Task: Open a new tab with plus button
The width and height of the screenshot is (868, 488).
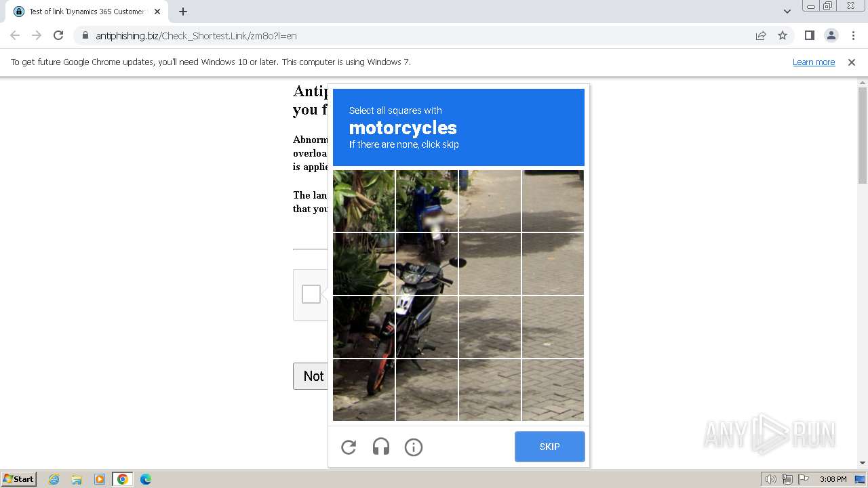Action: coord(183,12)
